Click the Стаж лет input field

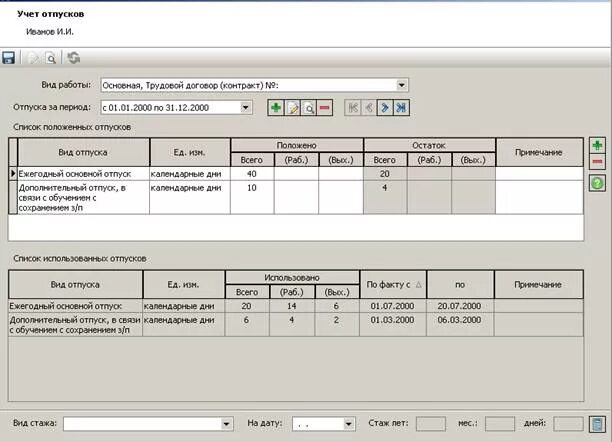click(x=431, y=424)
